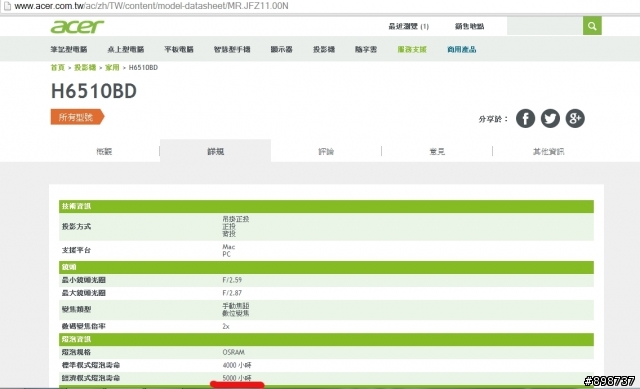640x389 pixels.
Task: Click the green search magnifier button
Action: click(x=592, y=26)
